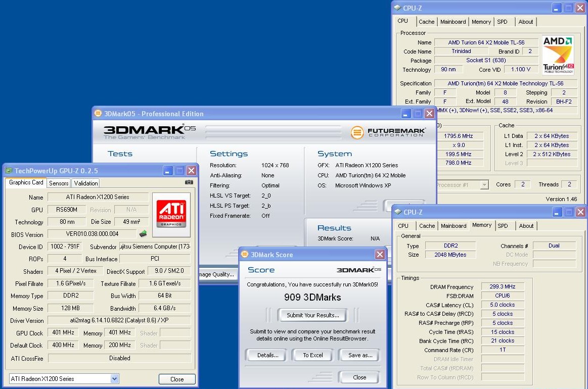This screenshot has height=389, width=588.
Task: Click Submit Your Results button
Action: [313, 315]
